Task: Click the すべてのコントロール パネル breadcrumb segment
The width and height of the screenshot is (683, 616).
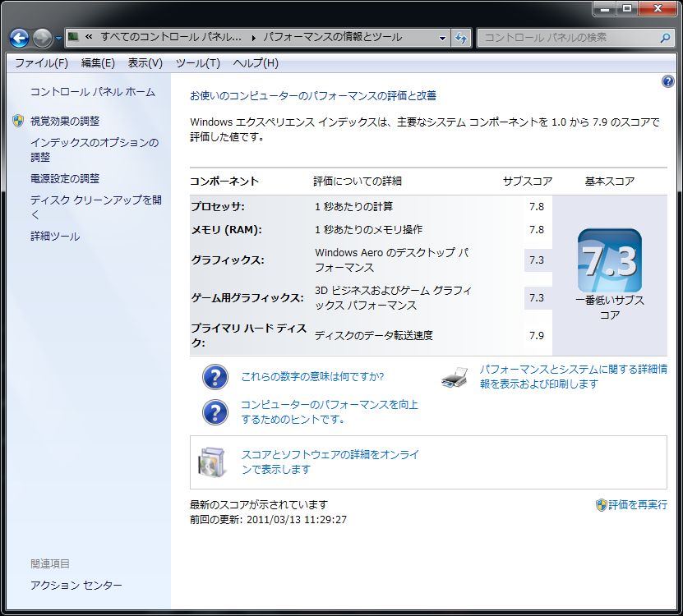Action: pos(171,38)
